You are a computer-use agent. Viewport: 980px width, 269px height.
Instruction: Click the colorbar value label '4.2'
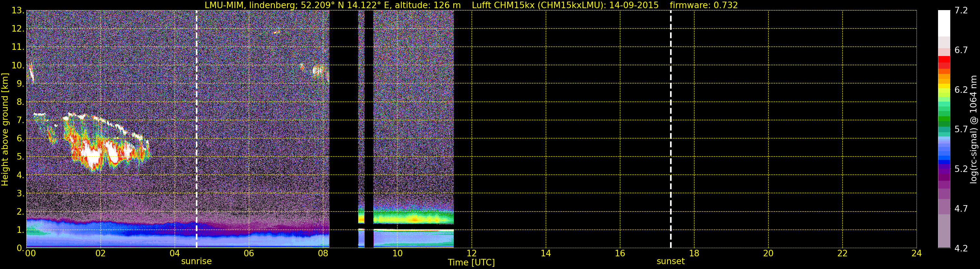[961, 248]
